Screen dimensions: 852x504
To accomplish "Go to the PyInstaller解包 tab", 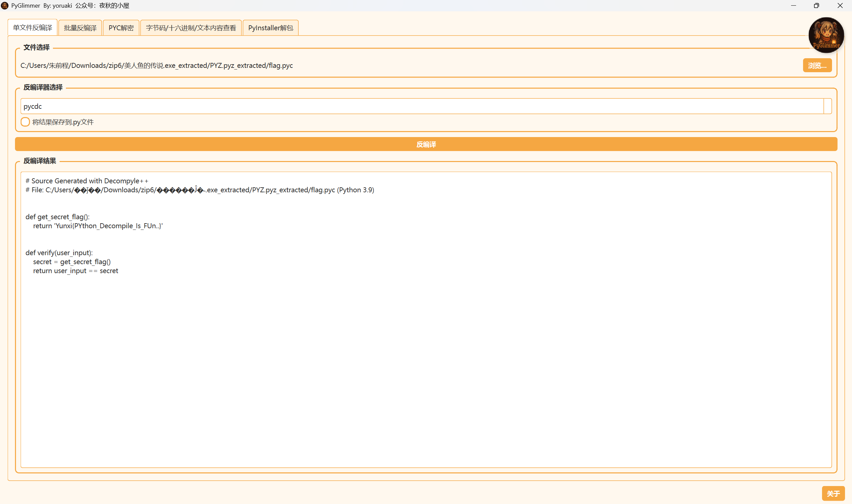I will (271, 28).
